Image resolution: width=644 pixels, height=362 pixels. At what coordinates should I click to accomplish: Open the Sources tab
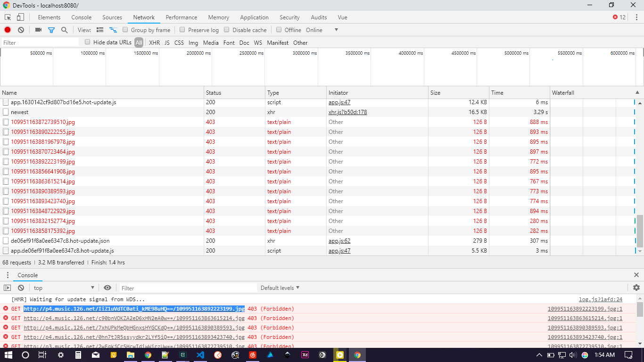click(x=112, y=17)
